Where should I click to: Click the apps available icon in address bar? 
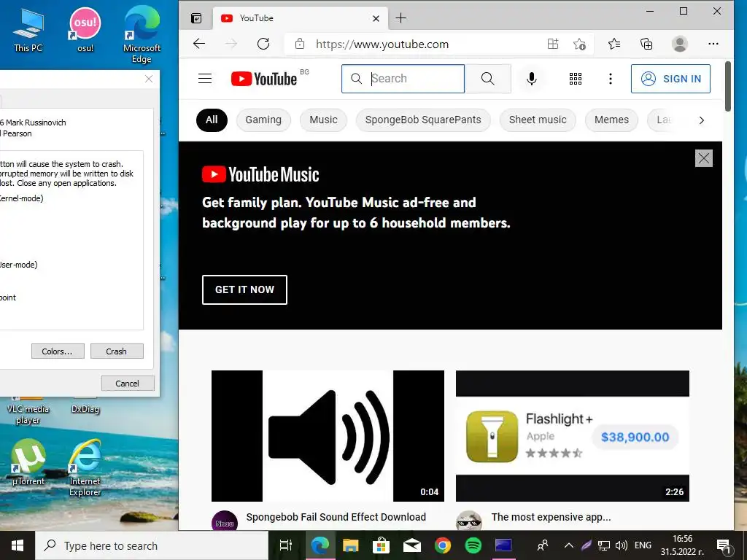pyautogui.click(x=553, y=44)
